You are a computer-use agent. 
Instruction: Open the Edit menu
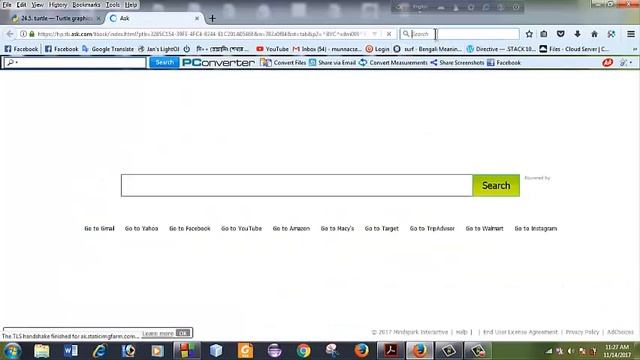click(21, 5)
